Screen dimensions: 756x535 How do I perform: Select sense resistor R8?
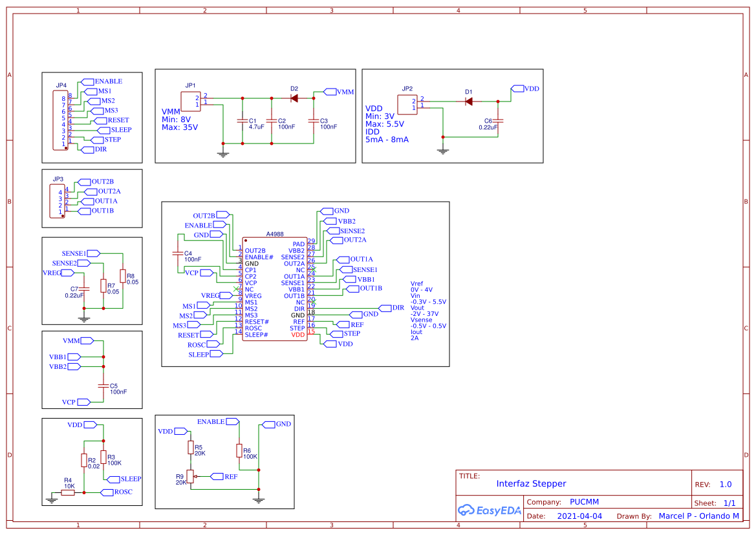tap(123, 276)
